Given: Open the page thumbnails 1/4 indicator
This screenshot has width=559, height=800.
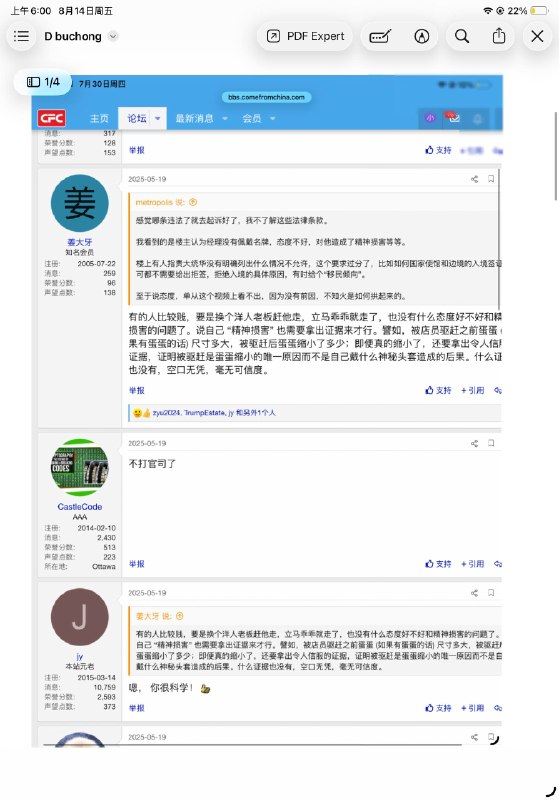Looking at the screenshot, I should (x=43, y=82).
